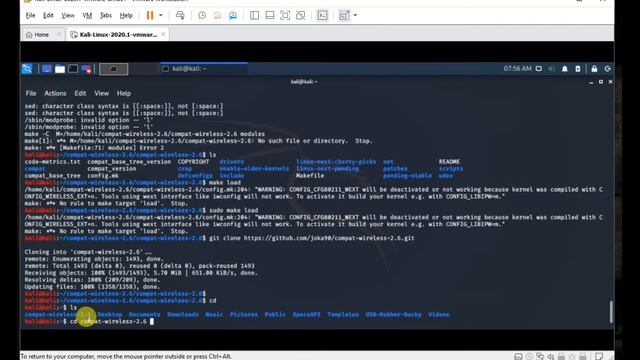The height and width of the screenshot is (360, 640).
Task: Click the hard disk status bar icon
Action: point(518,356)
